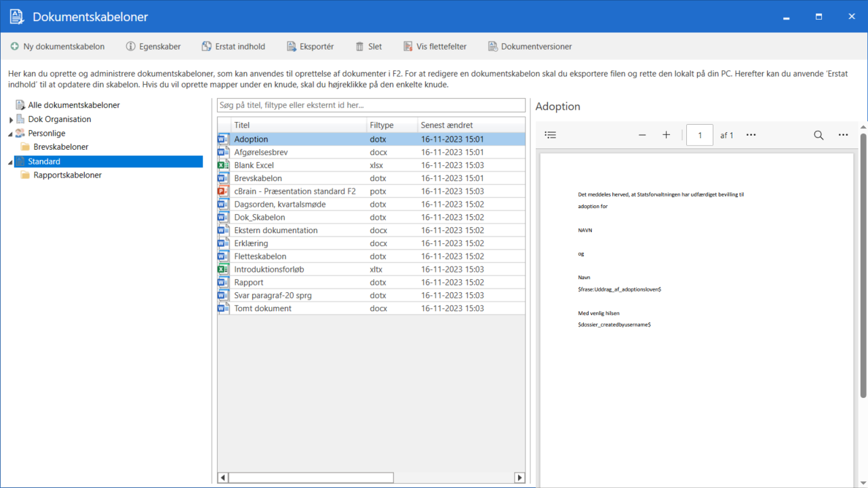This screenshot has width=868, height=488.
Task: Select the Dagsorden, kvartalsmøde title
Action: point(280,204)
